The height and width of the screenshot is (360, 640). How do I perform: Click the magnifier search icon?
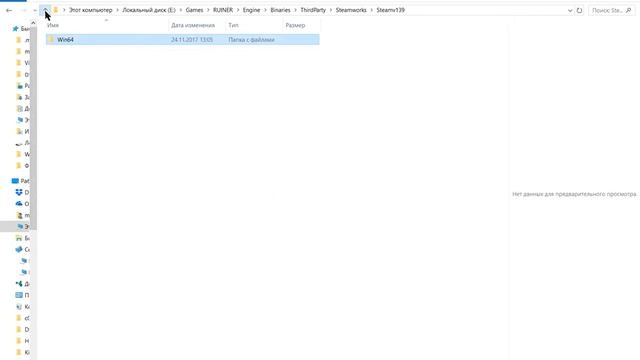[x=629, y=11]
